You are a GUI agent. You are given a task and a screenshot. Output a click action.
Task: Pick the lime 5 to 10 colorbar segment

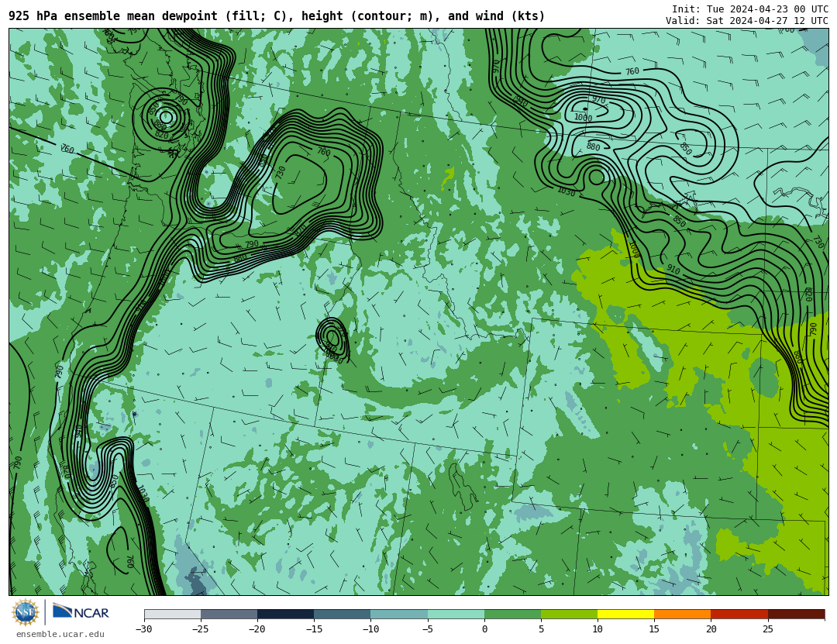(569, 615)
